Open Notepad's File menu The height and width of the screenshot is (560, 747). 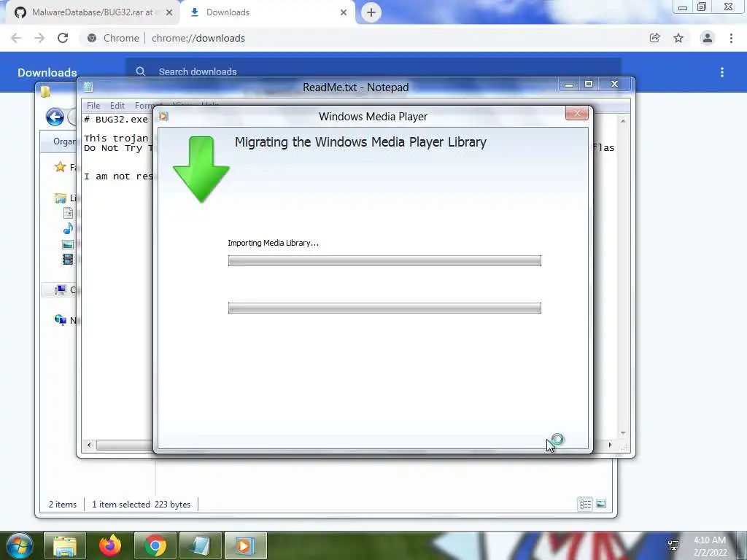click(x=93, y=106)
